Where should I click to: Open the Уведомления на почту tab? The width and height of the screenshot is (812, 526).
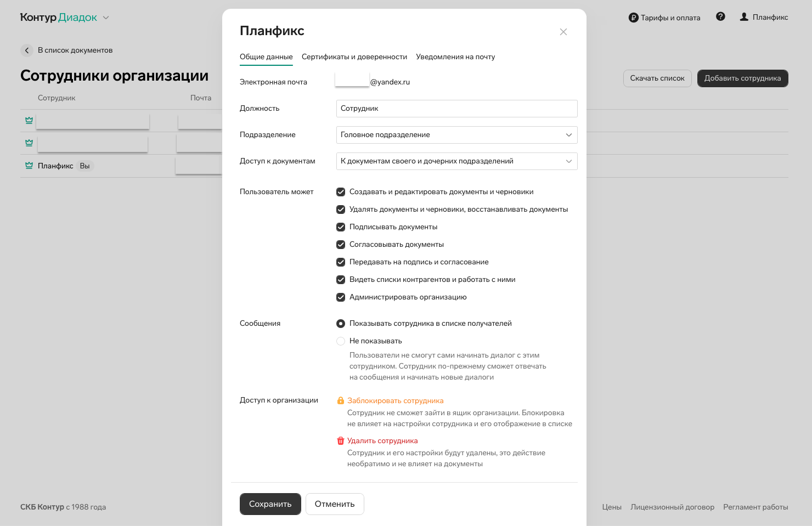click(x=455, y=57)
